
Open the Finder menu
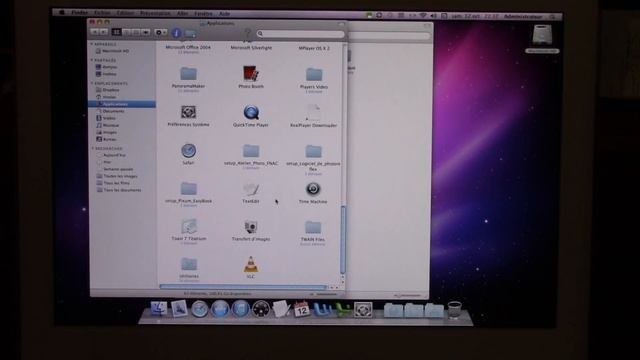79,13
